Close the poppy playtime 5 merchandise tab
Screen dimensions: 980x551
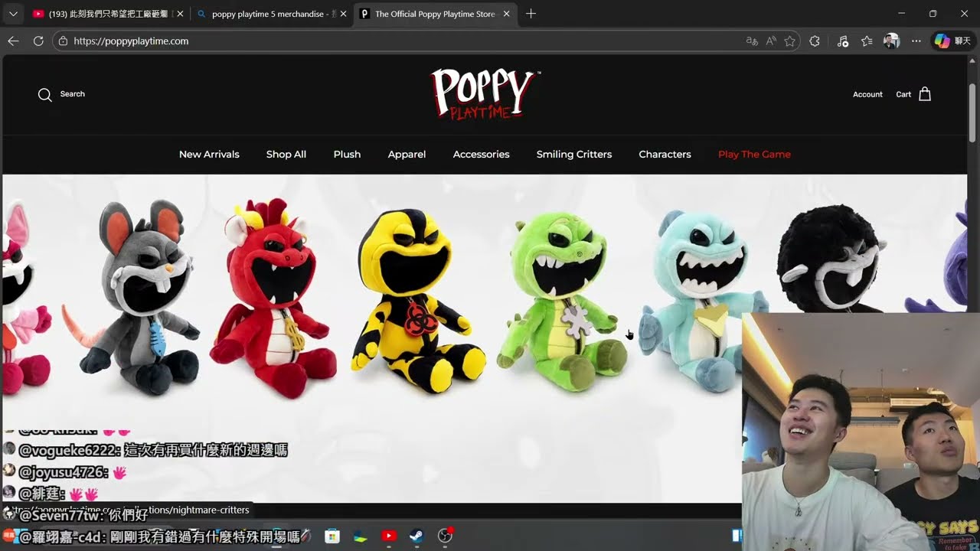click(x=343, y=14)
